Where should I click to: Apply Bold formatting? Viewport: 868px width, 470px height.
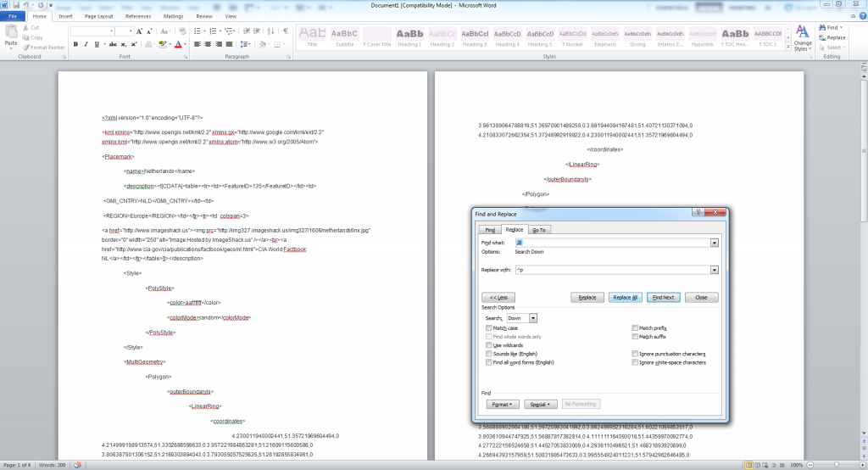coord(75,44)
